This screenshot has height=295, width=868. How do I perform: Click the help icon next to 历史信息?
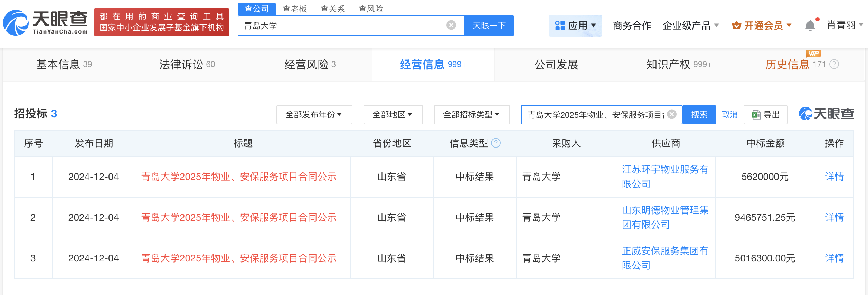[x=834, y=64]
